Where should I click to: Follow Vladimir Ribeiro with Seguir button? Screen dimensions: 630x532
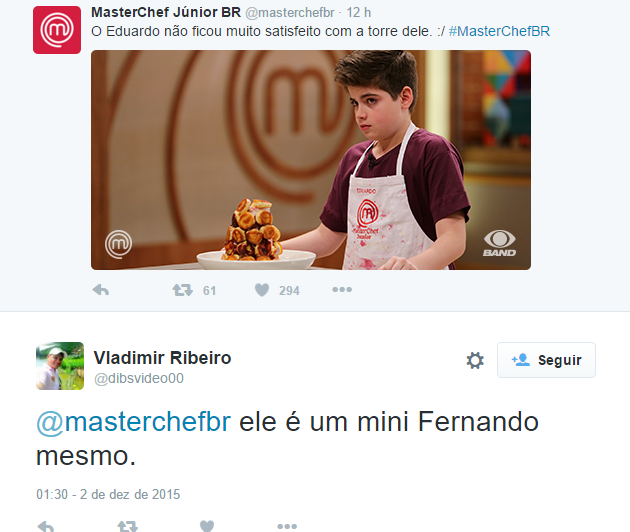tap(546, 360)
